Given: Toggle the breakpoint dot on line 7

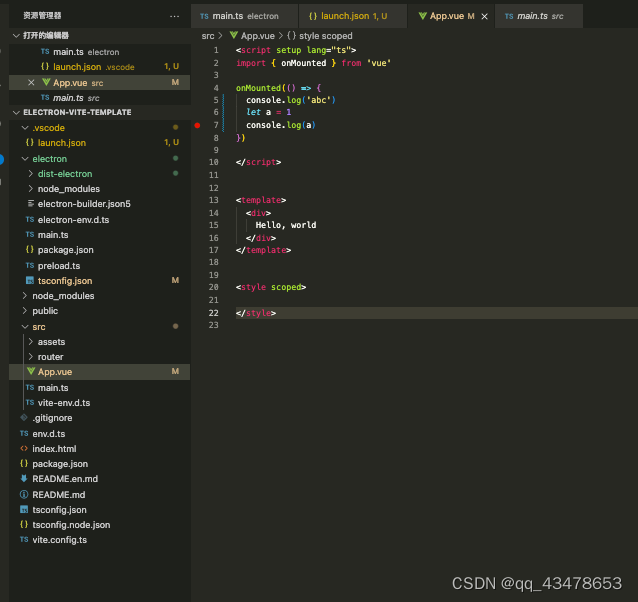Looking at the screenshot, I should coord(197,125).
